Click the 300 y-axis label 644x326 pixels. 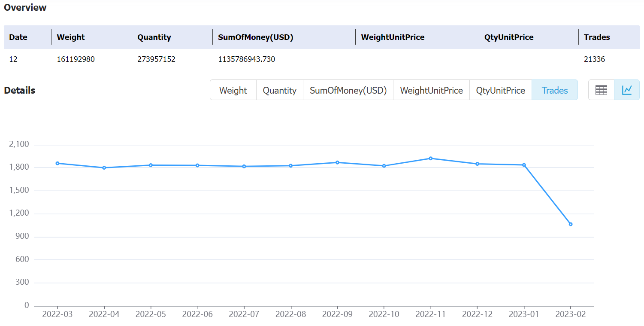click(x=22, y=283)
